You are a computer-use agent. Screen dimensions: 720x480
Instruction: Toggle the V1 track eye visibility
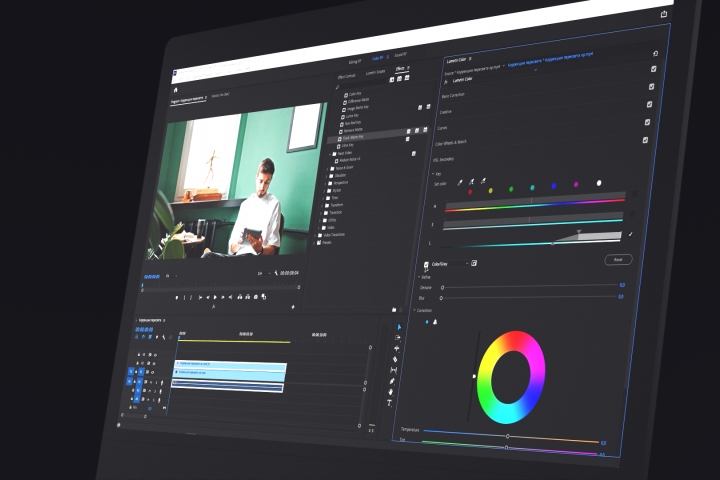pyautogui.click(x=152, y=372)
